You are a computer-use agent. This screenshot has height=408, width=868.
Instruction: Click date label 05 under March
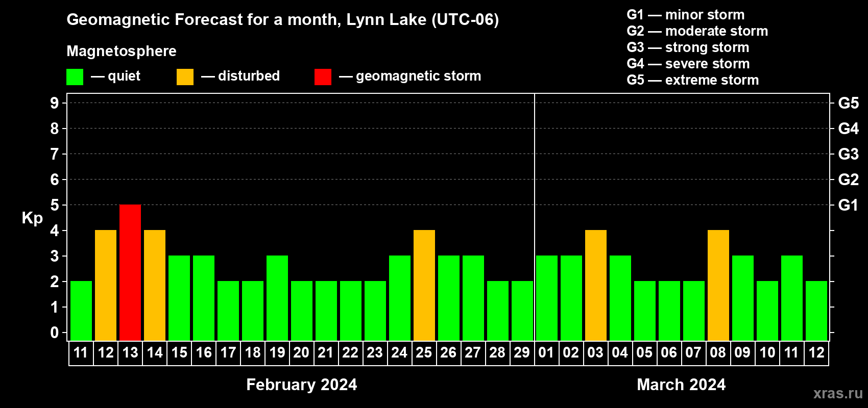click(644, 352)
